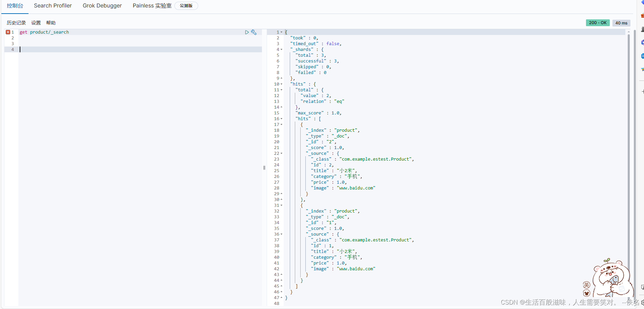
Task: Open the 历史记录 history panel
Action: click(x=16, y=22)
